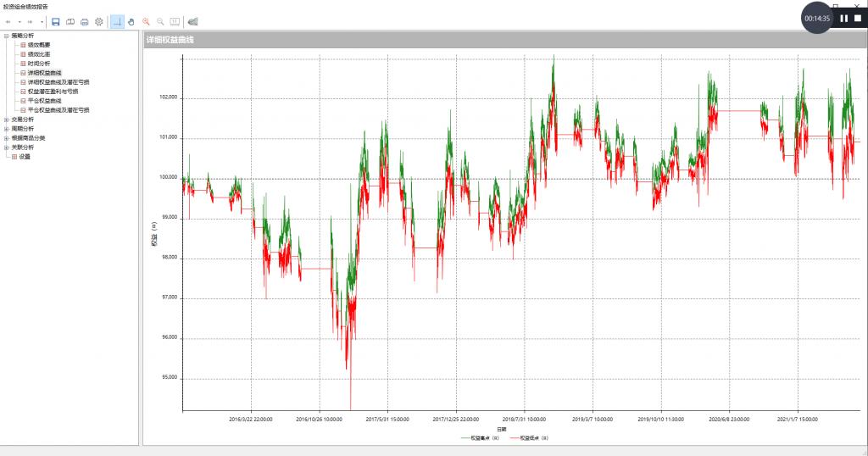Open the 时间分析 report
The height and width of the screenshot is (456, 868).
point(39,64)
